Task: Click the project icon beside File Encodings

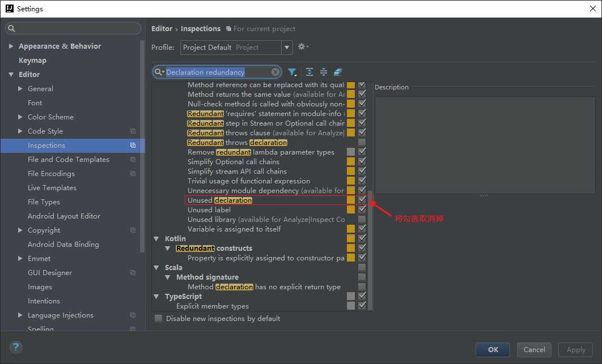Action: coord(133,174)
